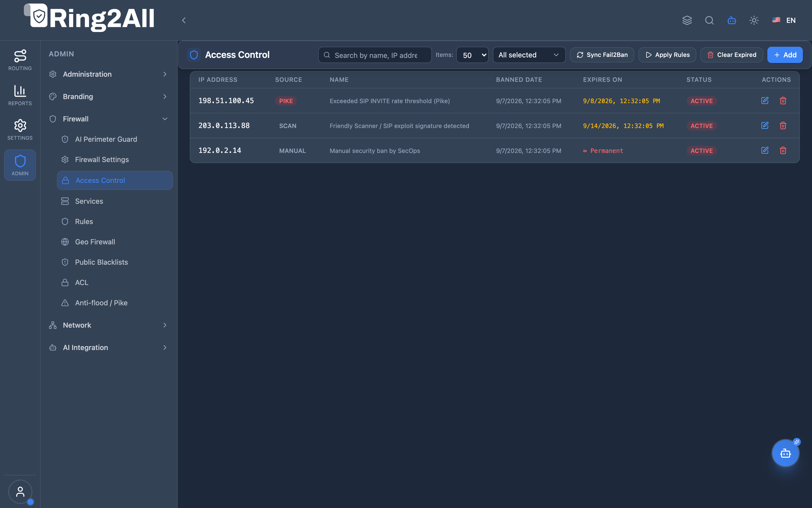812x508 pixels.
Task: Expand the Network menu
Action: [108, 325]
